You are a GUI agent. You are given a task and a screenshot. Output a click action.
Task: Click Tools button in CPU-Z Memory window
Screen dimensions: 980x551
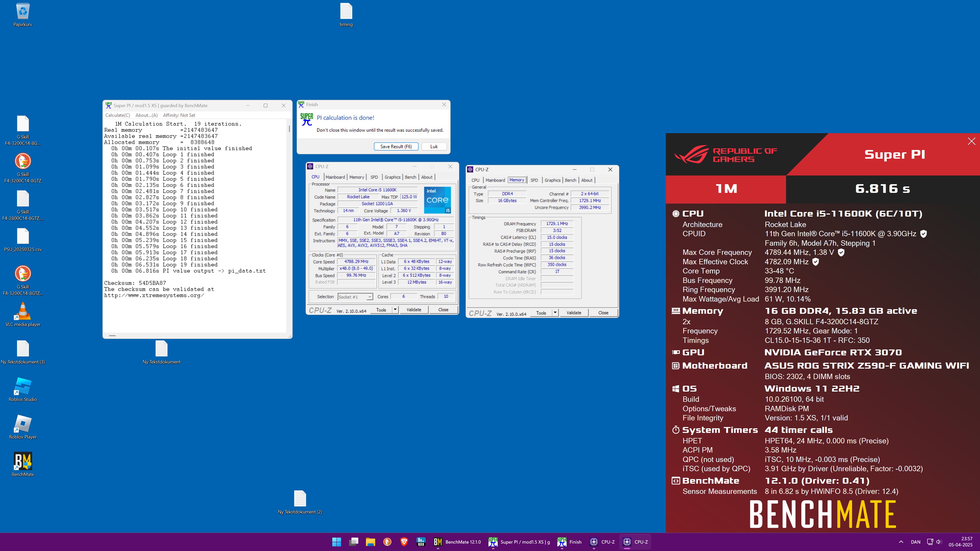click(541, 312)
